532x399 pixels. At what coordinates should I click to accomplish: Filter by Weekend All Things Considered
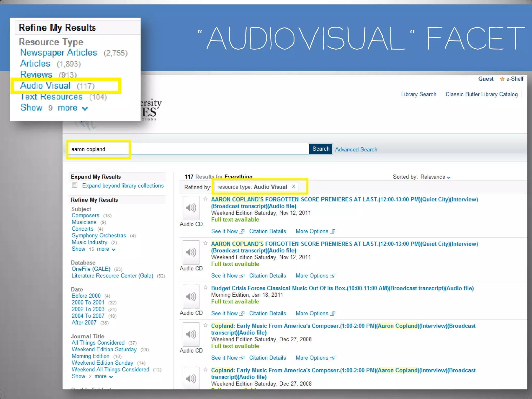click(x=110, y=370)
